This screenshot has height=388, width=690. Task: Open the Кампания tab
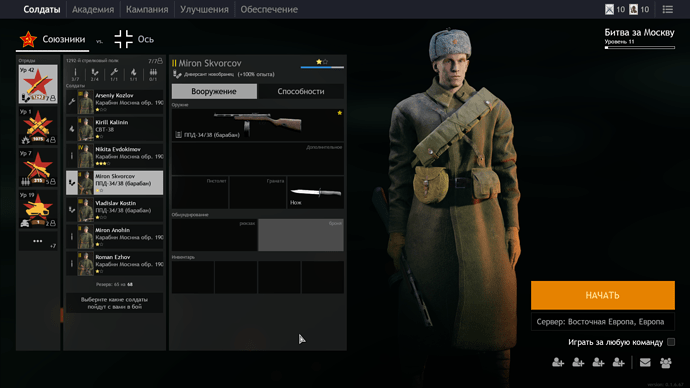pyautogui.click(x=147, y=9)
